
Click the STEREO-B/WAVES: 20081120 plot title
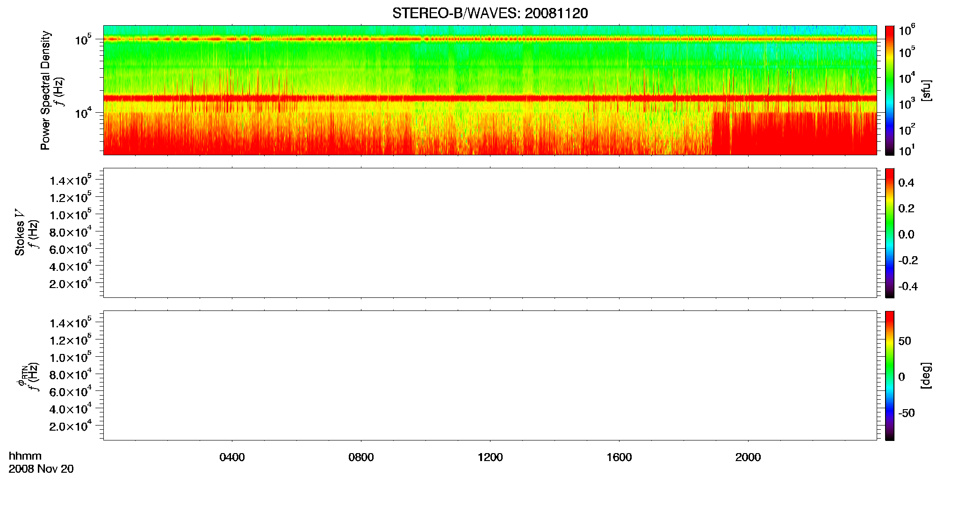click(490, 14)
